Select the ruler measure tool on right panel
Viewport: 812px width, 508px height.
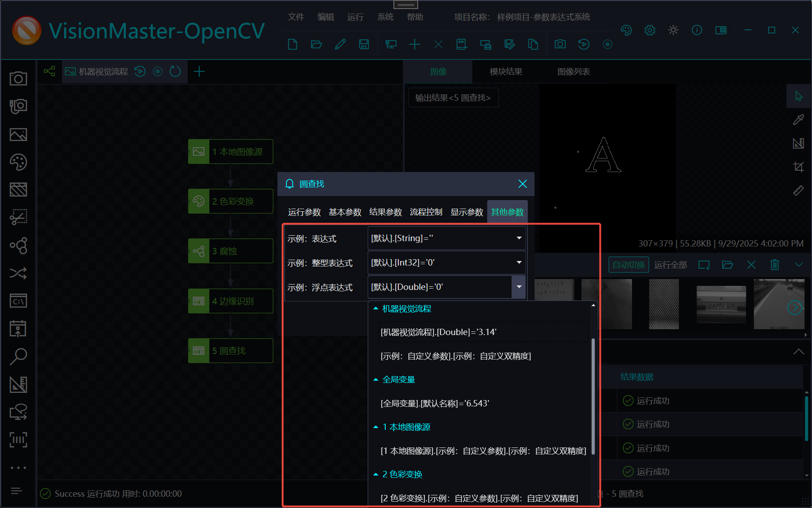798,191
